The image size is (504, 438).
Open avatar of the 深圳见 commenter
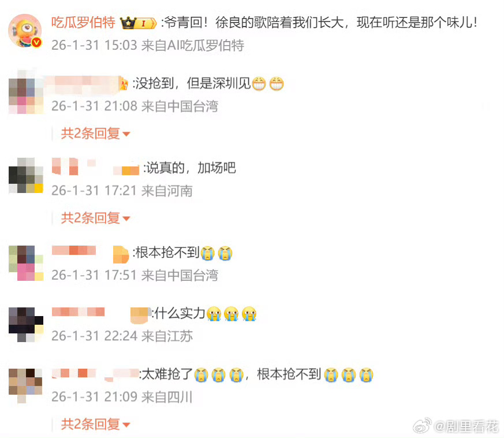click(x=26, y=92)
